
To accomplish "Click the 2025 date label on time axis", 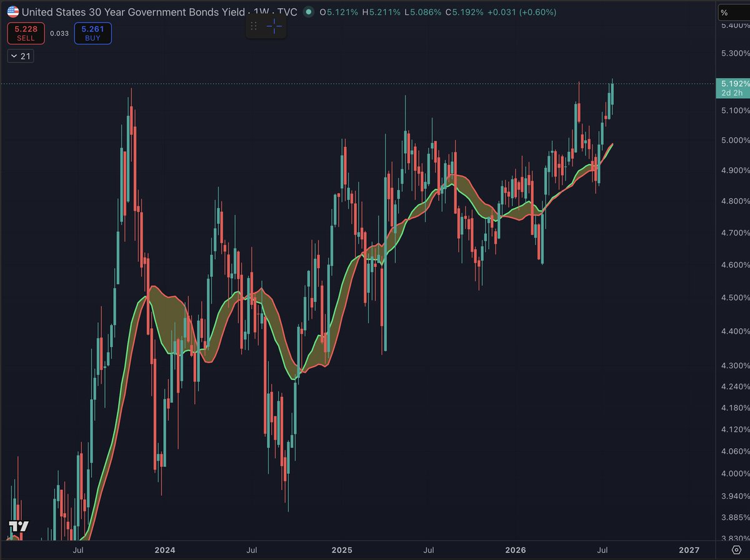I will tap(342, 549).
